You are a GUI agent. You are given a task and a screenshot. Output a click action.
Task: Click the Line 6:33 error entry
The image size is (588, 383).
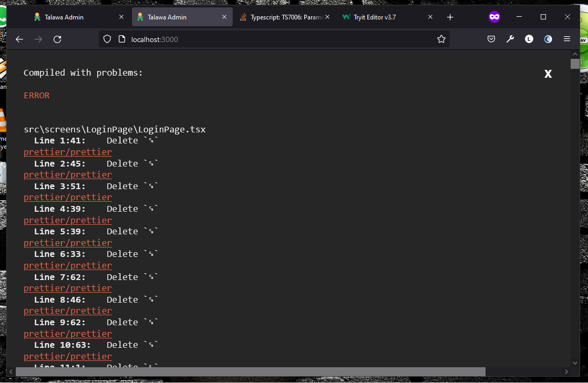pyautogui.click(x=96, y=254)
